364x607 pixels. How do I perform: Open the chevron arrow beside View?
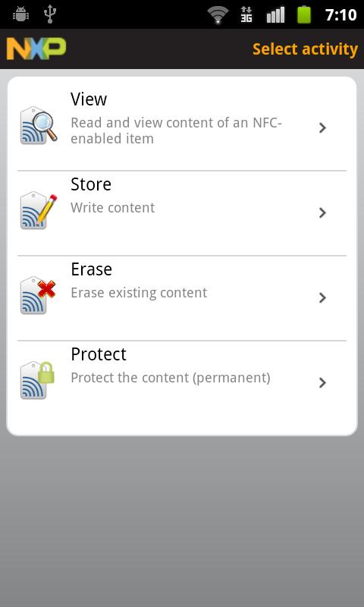[322, 127]
